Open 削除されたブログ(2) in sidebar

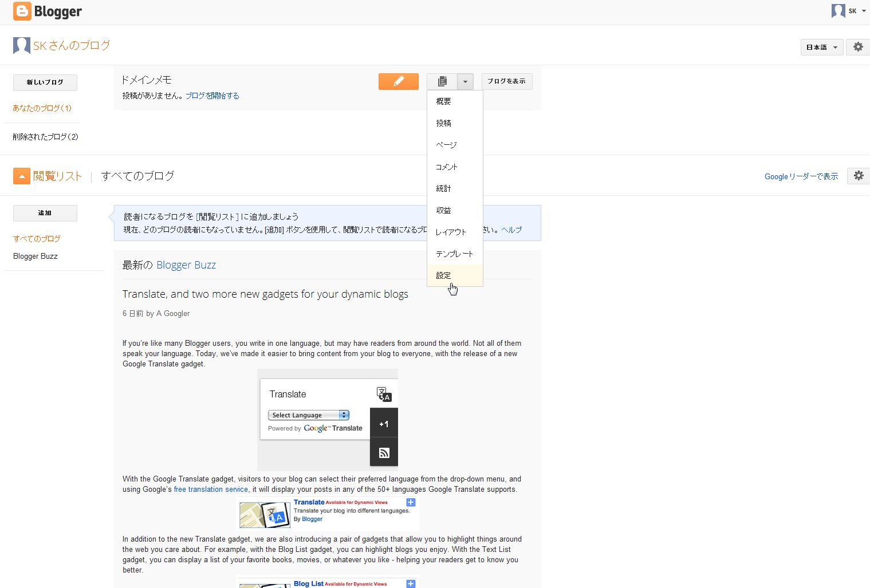pyautogui.click(x=45, y=137)
